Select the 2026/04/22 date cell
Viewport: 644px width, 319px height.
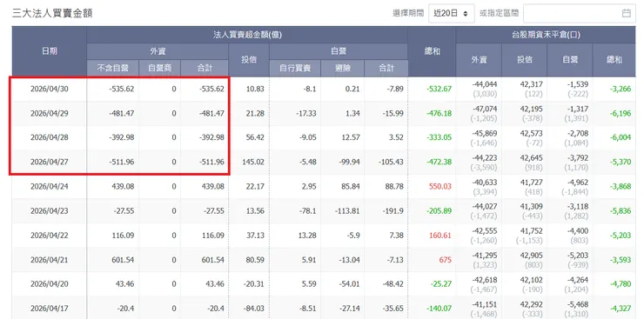pos(50,235)
